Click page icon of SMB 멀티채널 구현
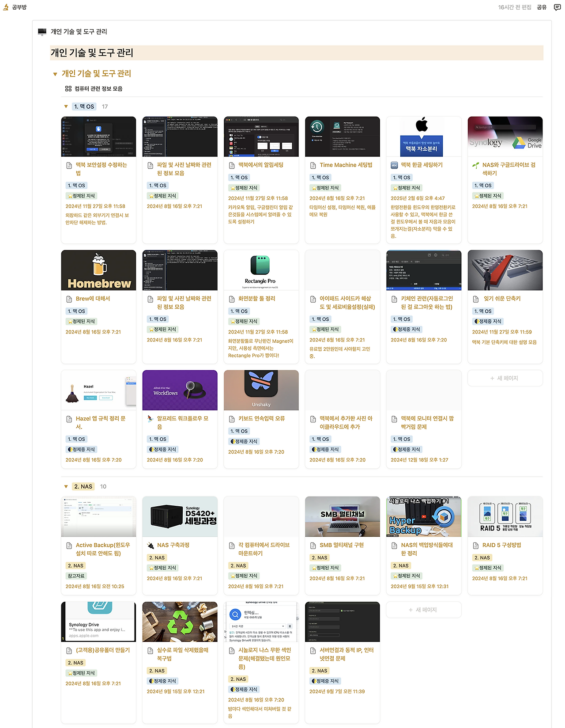This screenshot has width=565, height=728. (x=313, y=546)
